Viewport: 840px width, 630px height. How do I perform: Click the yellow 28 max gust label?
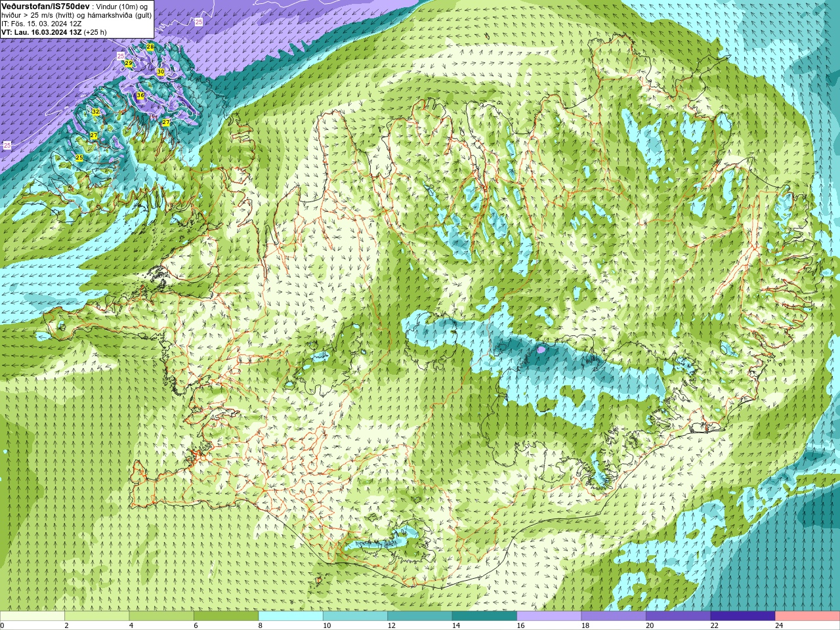150,47
